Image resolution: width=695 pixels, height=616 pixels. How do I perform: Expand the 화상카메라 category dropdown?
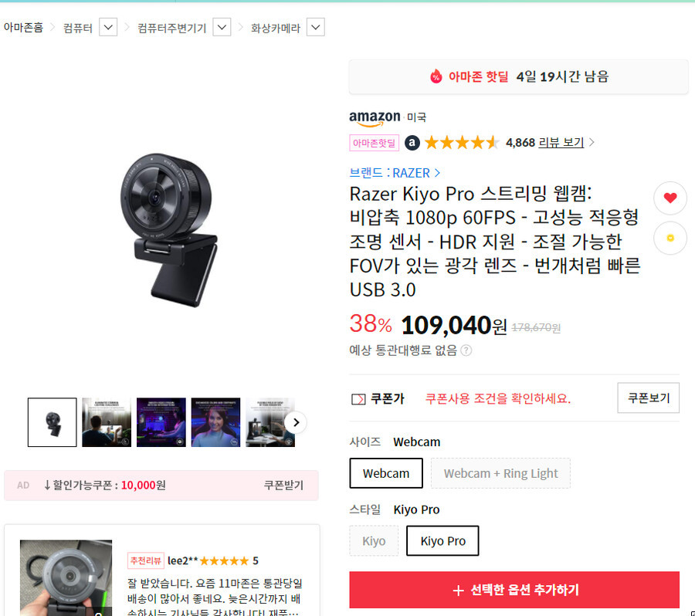coord(316,28)
